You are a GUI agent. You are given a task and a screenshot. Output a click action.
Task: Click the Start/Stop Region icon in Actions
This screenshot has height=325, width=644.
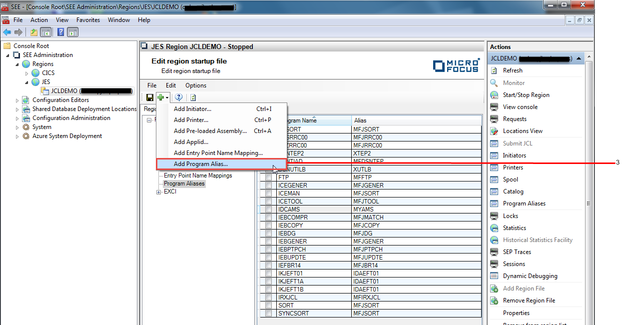pyautogui.click(x=494, y=95)
